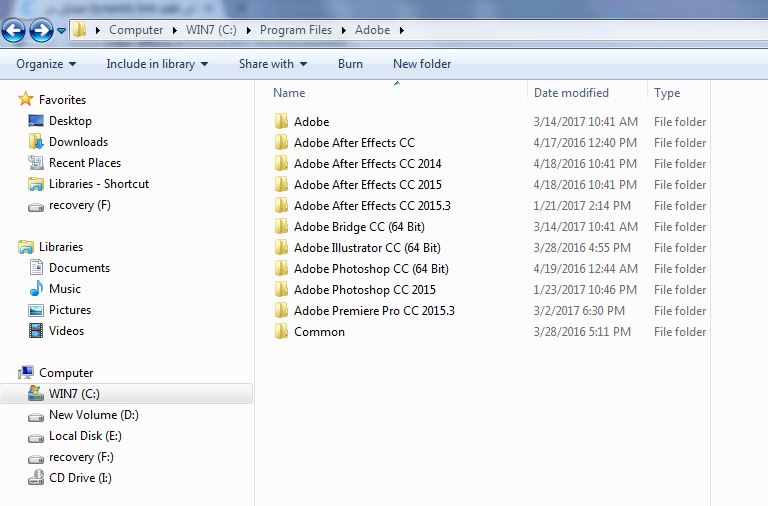Select Computer in the address breadcrumb

pos(136,30)
